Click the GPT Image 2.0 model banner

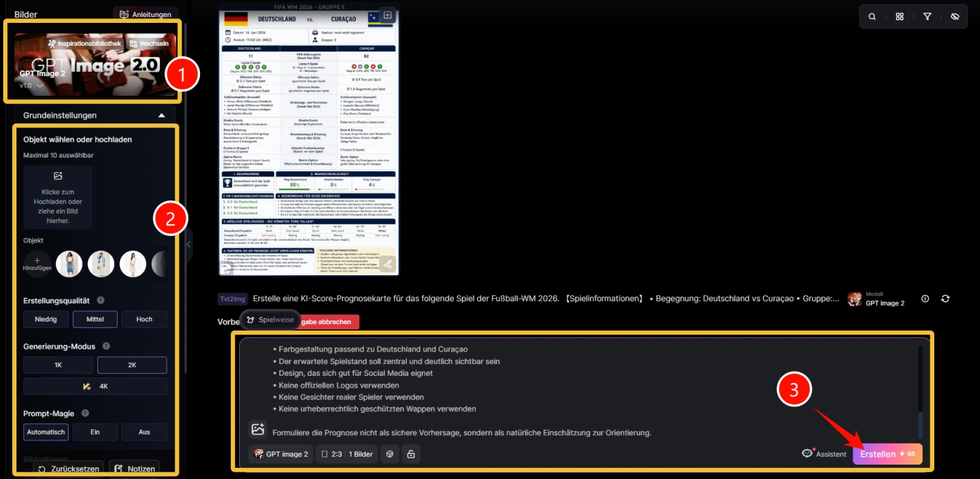click(95, 64)
